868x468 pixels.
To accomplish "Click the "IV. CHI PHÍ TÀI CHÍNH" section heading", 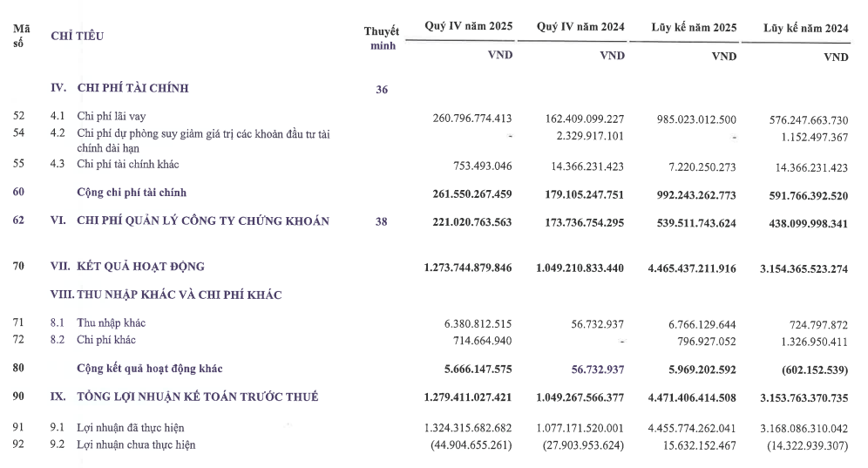I will (119, 88).
